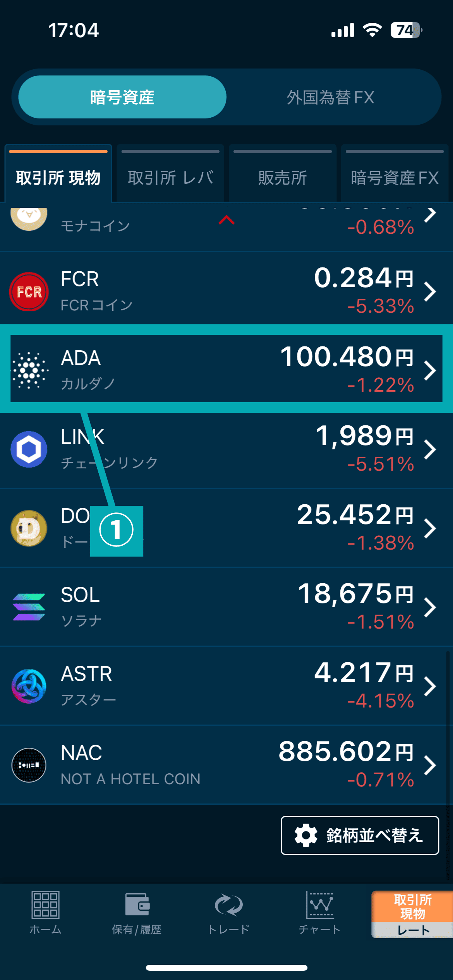
Task: Open FCR row chevron arrow
Action: pyautogui.click(x=430, y=291)
